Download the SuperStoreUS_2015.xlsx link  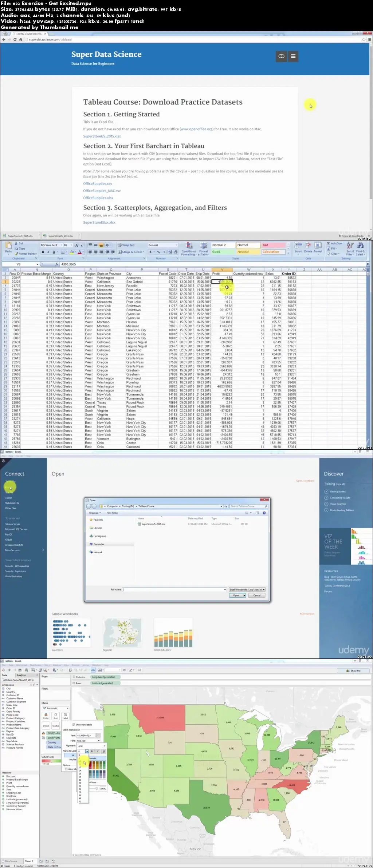102,136
